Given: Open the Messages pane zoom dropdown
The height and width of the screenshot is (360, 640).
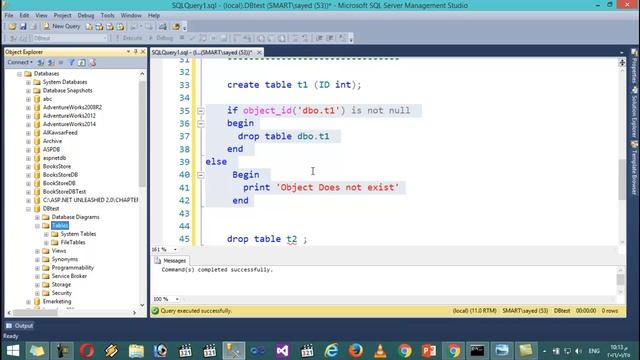Looking at the screenshot, I should pos(177,299).
